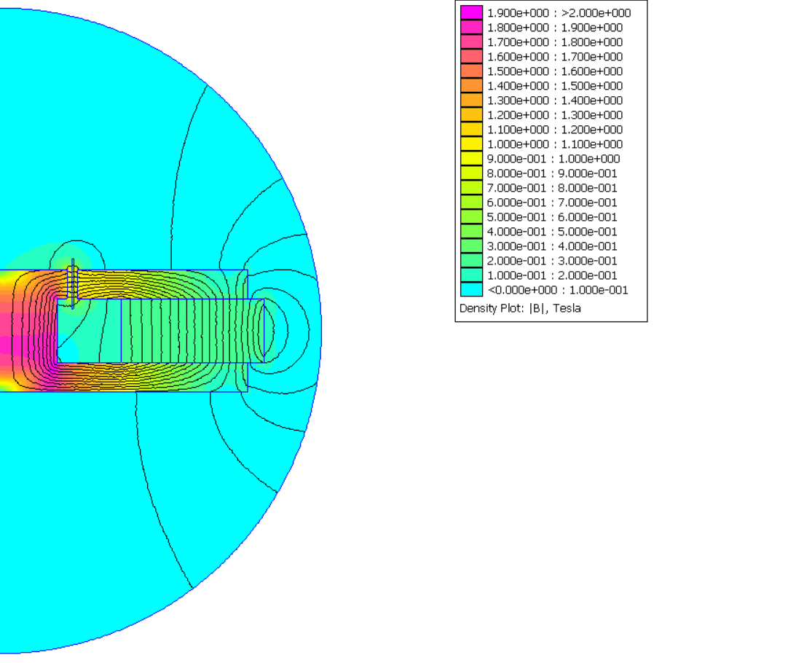Click the 1.600e+000 : 1.700e+000 legend swatch
The height and width of the screenshot is (663, 812).
click(x=471, y=56)
